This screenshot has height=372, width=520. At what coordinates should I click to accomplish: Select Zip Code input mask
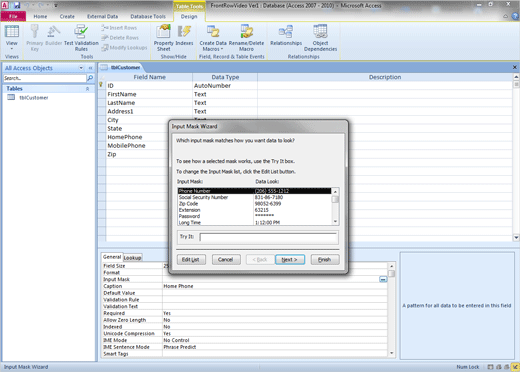pyautogui.click(x=255, y=204)
